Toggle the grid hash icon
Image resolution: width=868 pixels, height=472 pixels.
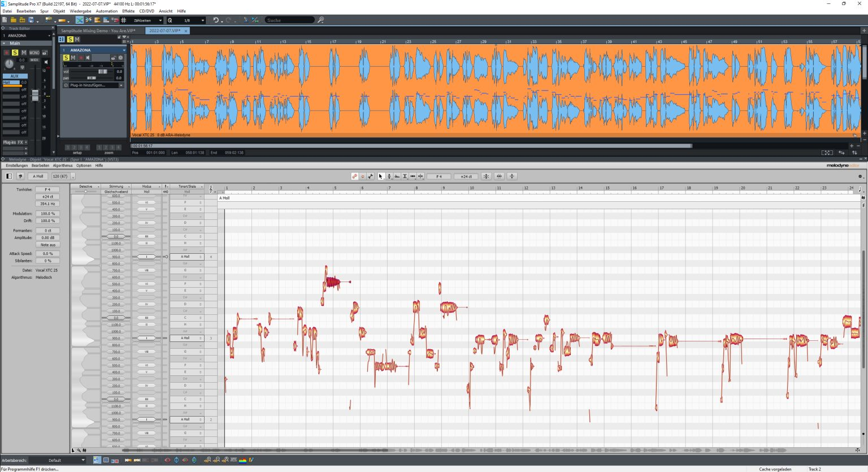123,20
